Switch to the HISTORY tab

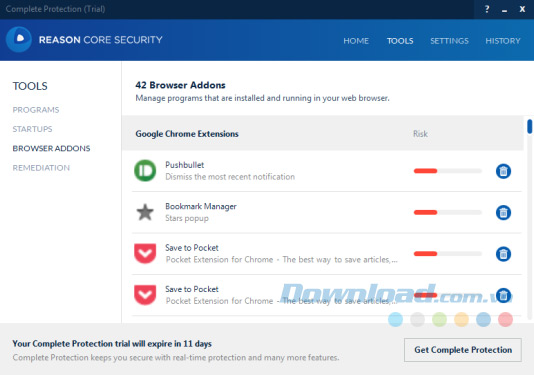503,41
